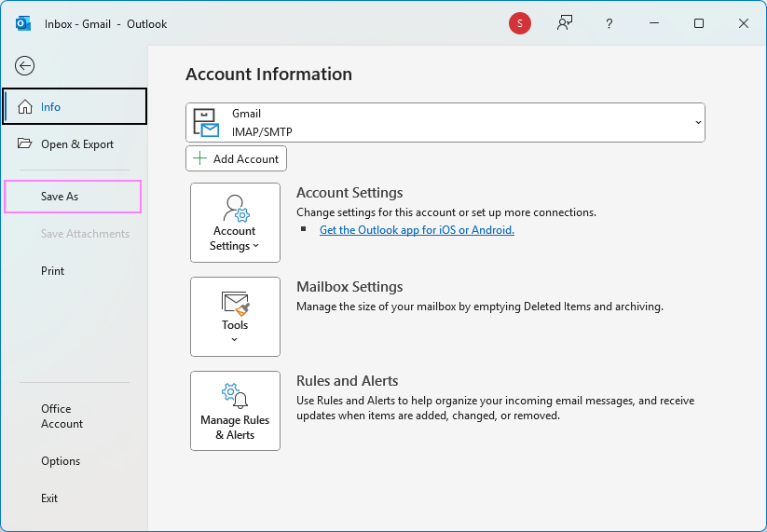Open the red S profile avatar
Screen dimensions: 767x532
(x=519, y=23)
